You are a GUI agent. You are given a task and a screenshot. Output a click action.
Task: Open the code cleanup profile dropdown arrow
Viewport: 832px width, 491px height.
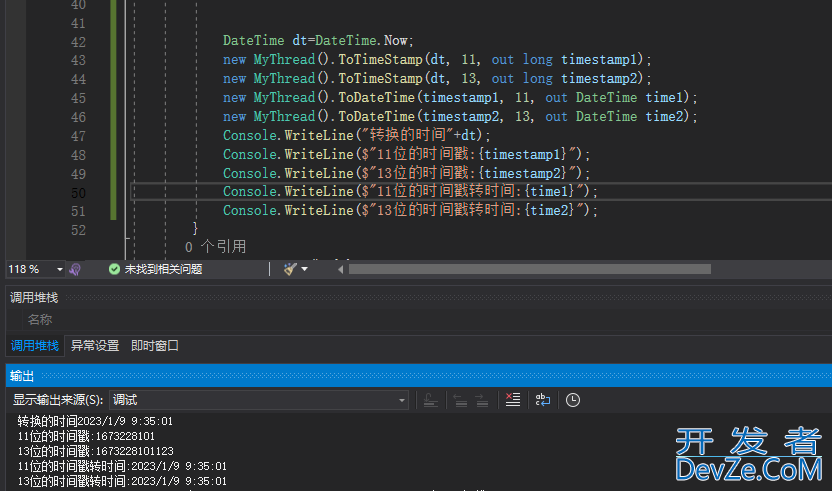click(x=305, y=269)
